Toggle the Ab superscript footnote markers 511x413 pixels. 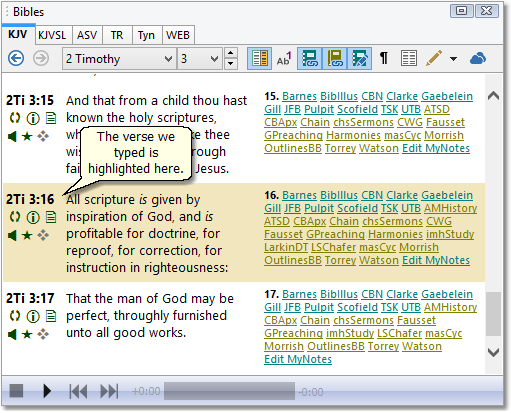(284, 59)
